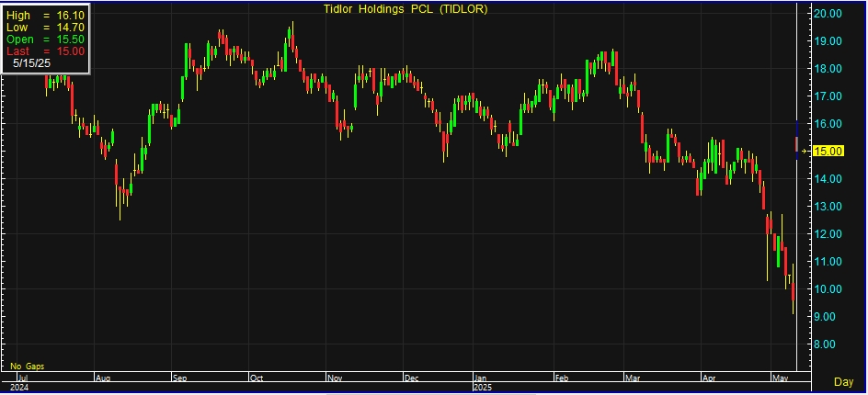868x395 pixels.
Task: Click the chart title Tidlor Holdings PCL (TIDLOR)
Action: click(x=405, y=9)
